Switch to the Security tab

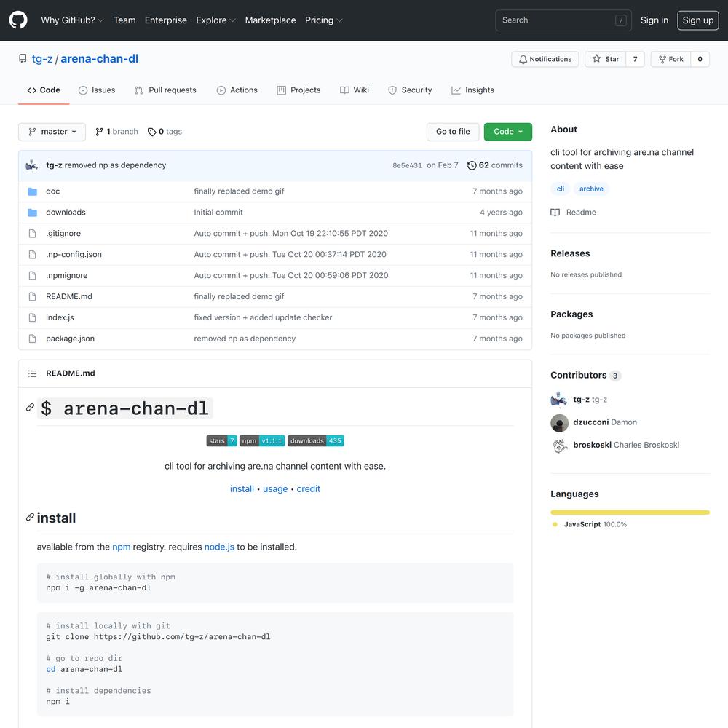tap(410, 90)
